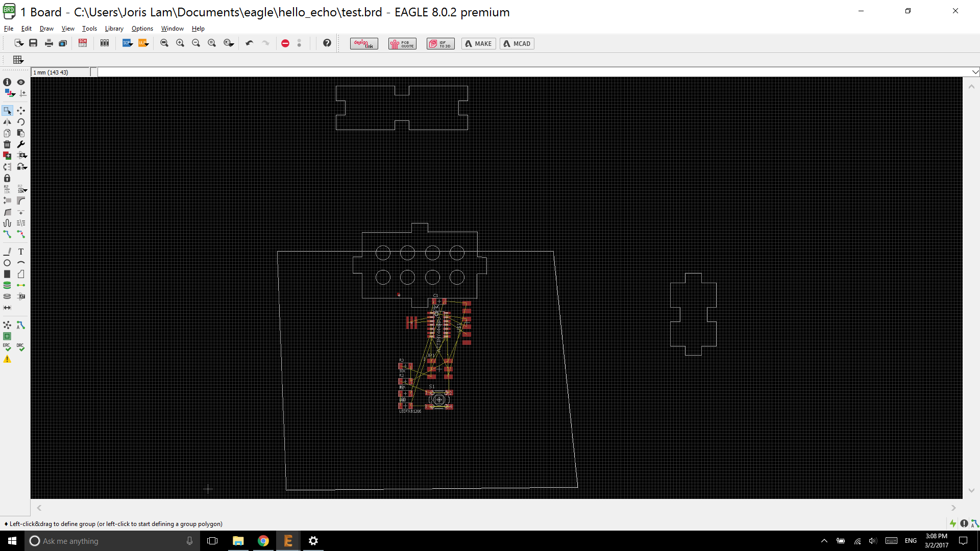The height and width of the screenshot is (551, 980).
Task: Click the MCAD button
Action: (517, 43)
